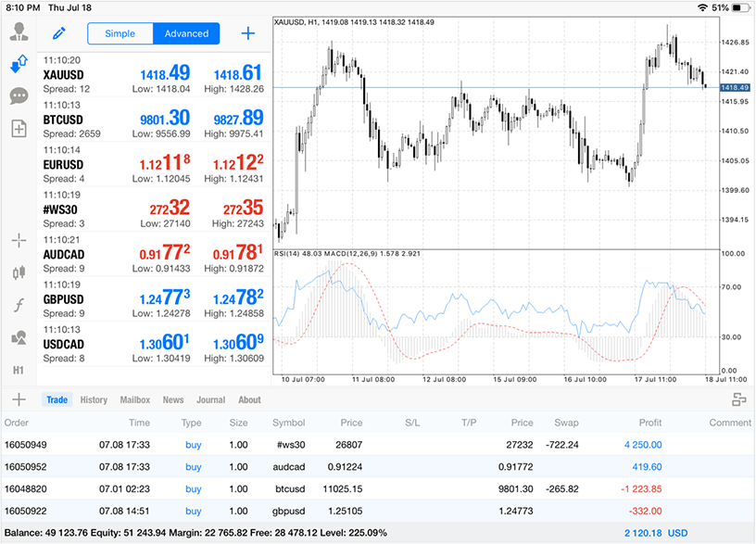Switch to Simple quotes view
756x544 pixels.
tap(120, 33)
